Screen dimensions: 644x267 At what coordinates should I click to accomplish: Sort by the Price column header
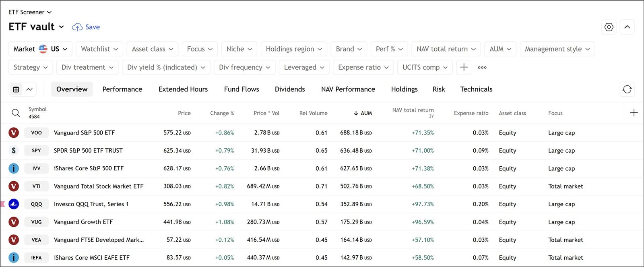point(184,113)
